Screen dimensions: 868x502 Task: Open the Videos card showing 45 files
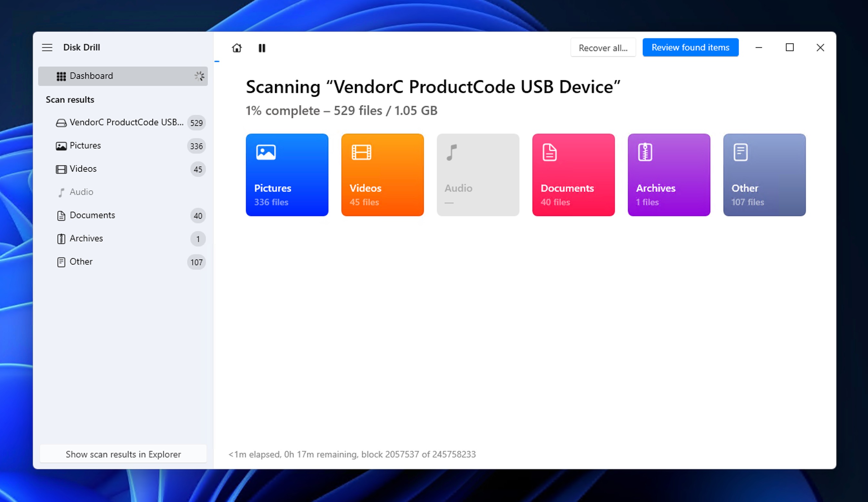[382, 175]
